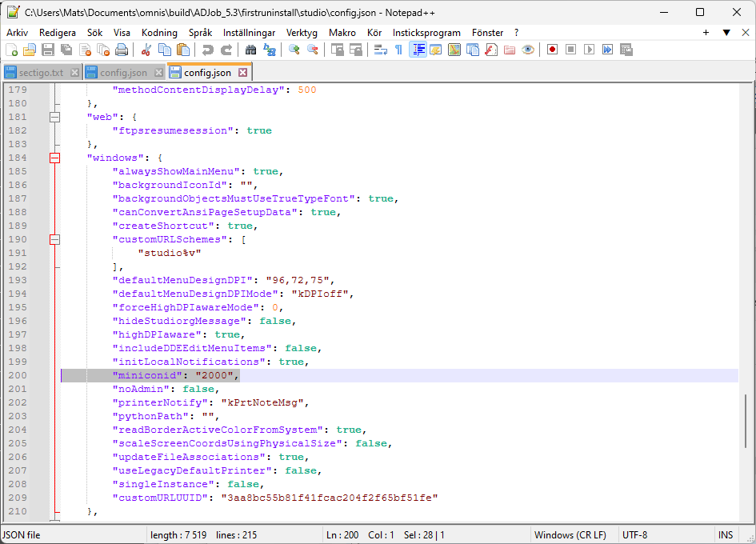
Task: Paste clipboard using toolbar paste icon
Action: click(183, 50)
